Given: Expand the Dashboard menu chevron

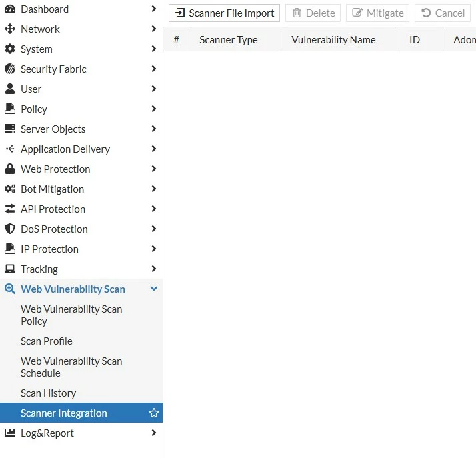Looking at the screenshot, I should coord(154,9).
